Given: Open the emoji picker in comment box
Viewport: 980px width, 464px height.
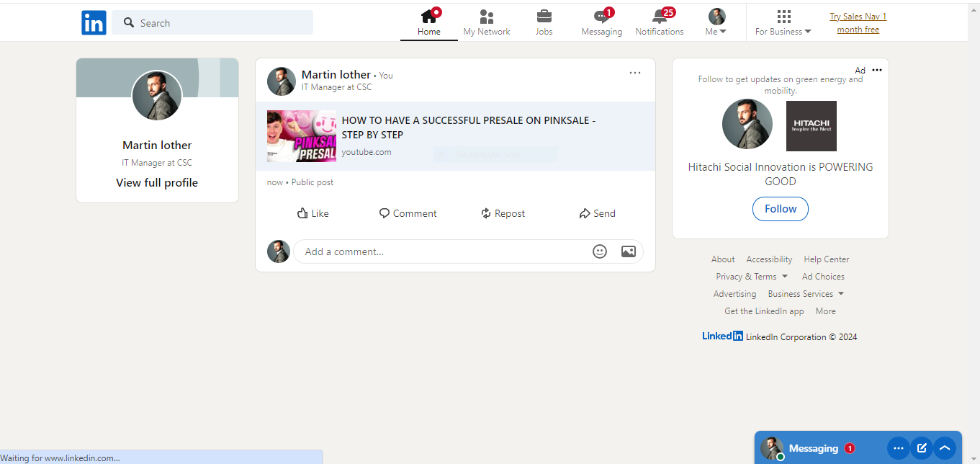Looking at the screenshot, I should pos(600,251).
